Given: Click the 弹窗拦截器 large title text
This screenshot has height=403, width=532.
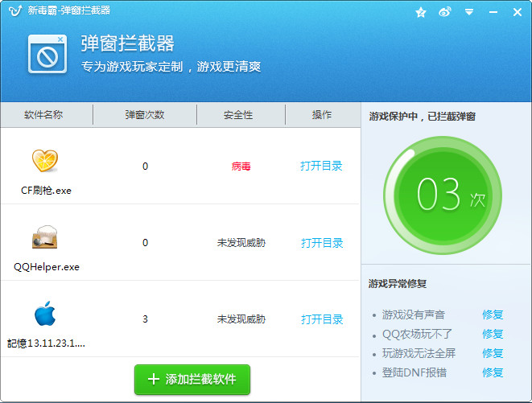Looking at the screenshot, I should (128, 43).
